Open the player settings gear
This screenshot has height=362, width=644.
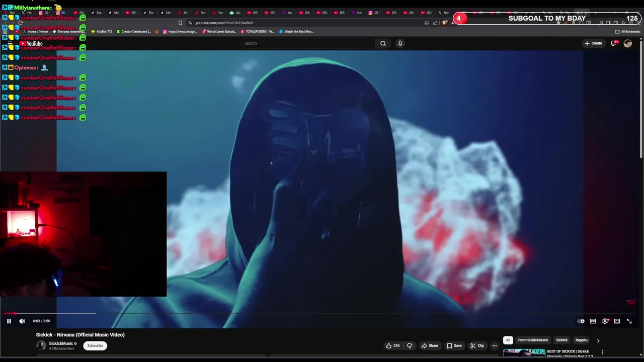[x=605, y=321]
